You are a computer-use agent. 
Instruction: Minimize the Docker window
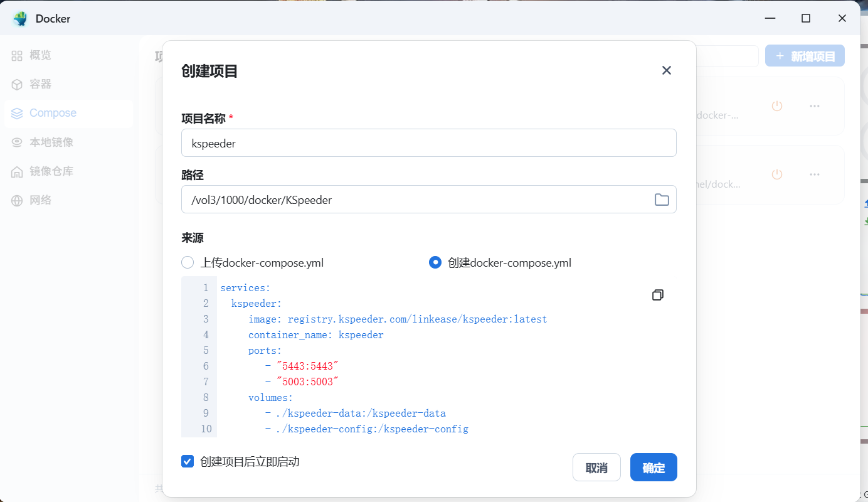(x=770, y=19)
